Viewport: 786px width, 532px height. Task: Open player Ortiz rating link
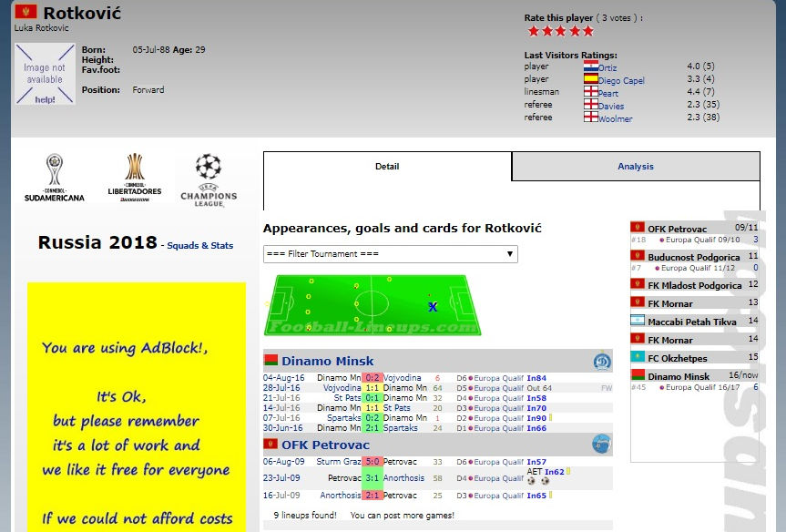tap(607, 67)
